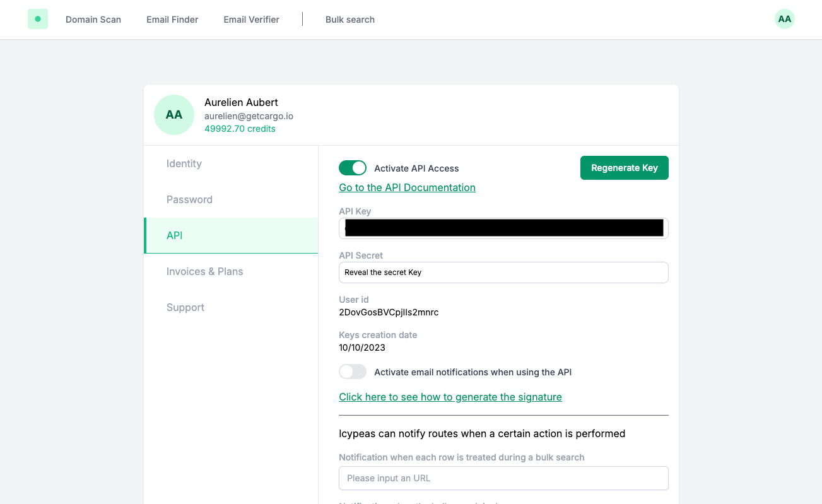Viewport: 822px width, 504px height.
Task: Open the AA account avatar menu
Action: pyautogui.click(x=784, y=19)
